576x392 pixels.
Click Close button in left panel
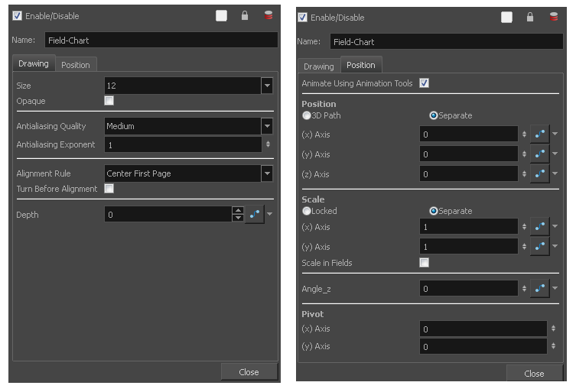coord(249,372)
